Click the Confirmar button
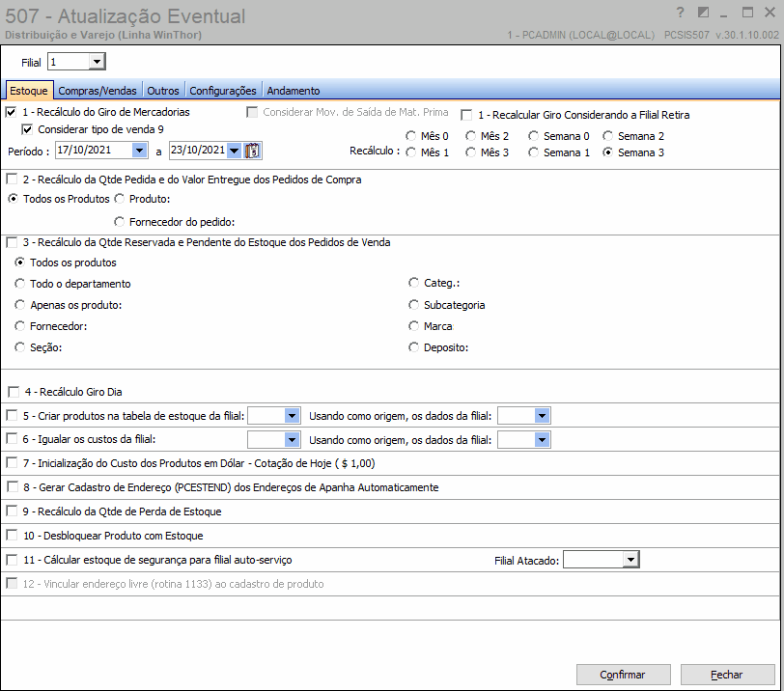The image size is (784, 691). pyautogui.click(x=623, y=675)
